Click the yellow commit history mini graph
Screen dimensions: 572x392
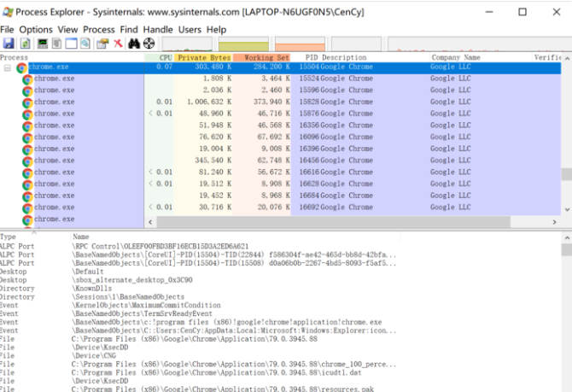[243, 44]
